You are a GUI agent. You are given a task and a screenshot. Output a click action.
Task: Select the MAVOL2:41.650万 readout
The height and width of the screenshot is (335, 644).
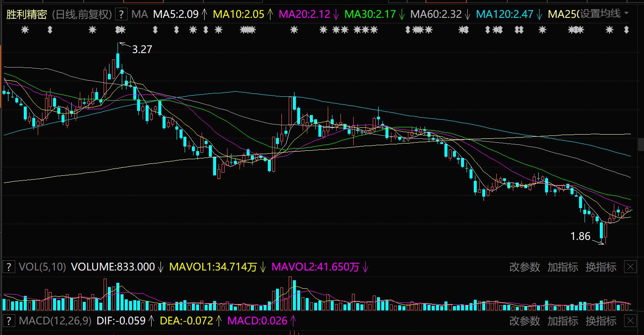[x=315, y=267]
